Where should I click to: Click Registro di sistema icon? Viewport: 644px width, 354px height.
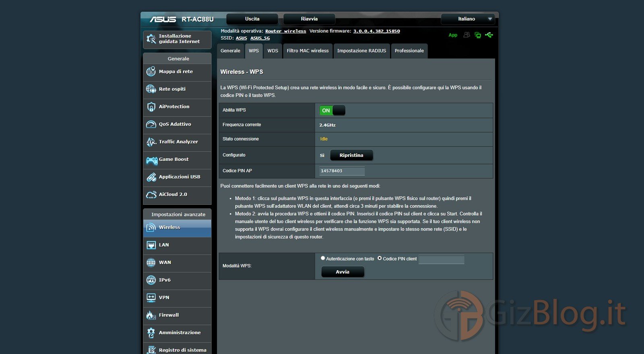(x=151, y=350)
